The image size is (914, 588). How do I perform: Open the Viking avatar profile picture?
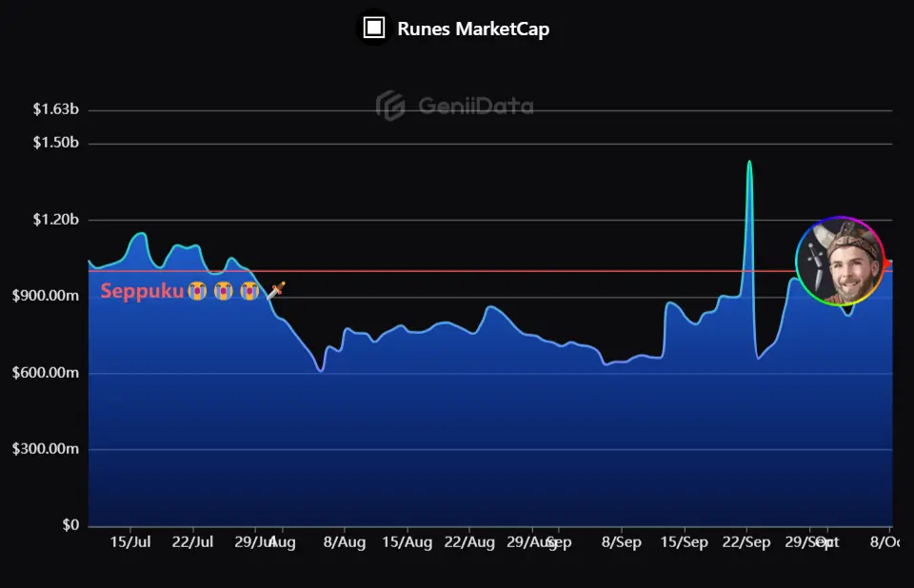click(x=841, y=261)
